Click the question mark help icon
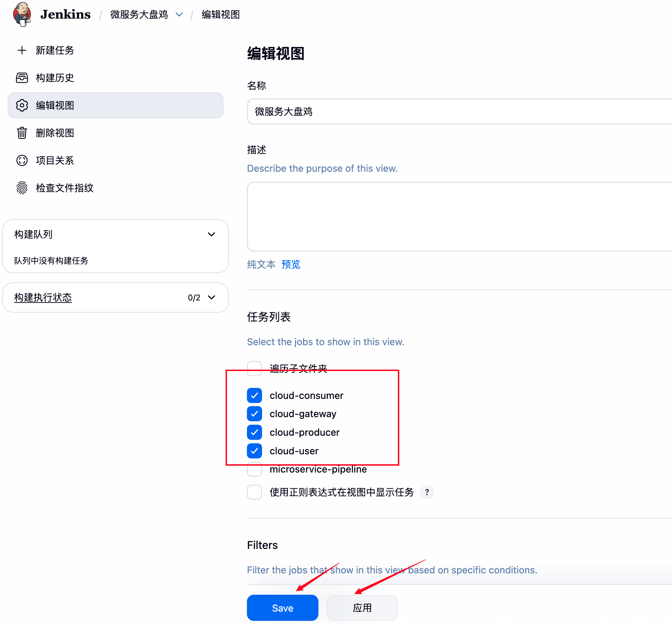This screenshot has width=672, height=625. tap(427, 492)
